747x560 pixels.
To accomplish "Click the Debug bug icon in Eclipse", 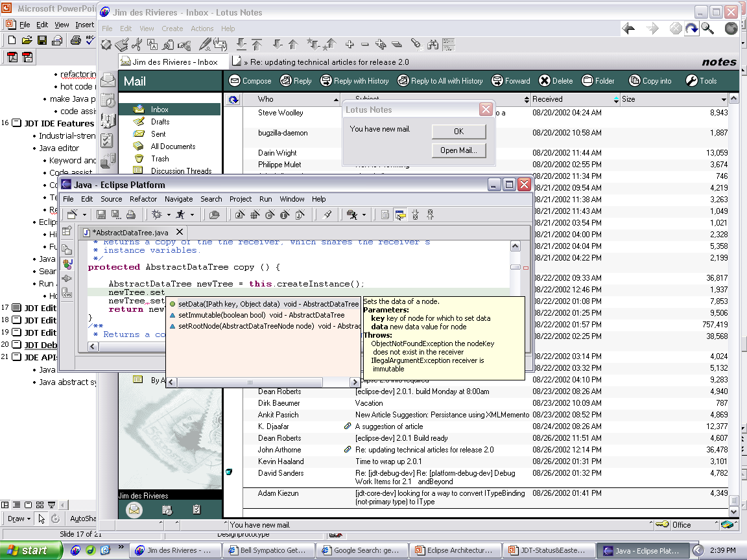I will pyautogui.click(x=156, y=215).
